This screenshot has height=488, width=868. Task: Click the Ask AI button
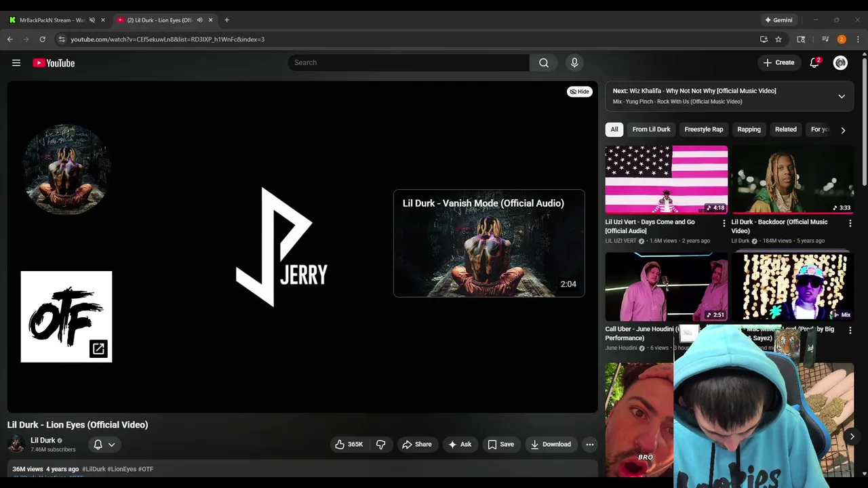click(460, 445)
